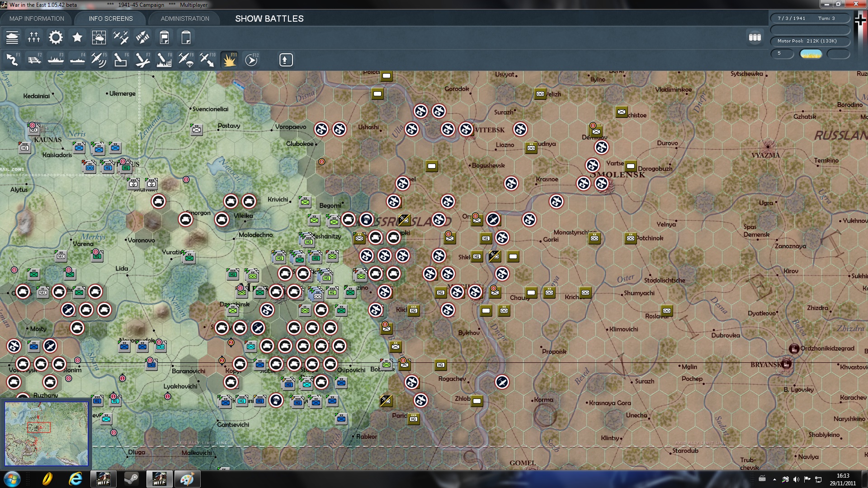Open the blank report page icon
The width and height of the screenshot is (868, 488).
click(x=186, y=38)
